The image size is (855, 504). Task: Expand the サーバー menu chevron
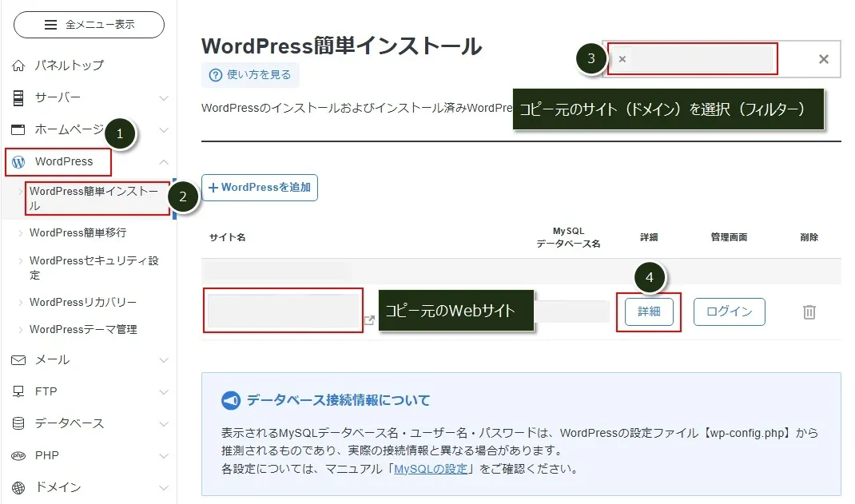point(164,98)
